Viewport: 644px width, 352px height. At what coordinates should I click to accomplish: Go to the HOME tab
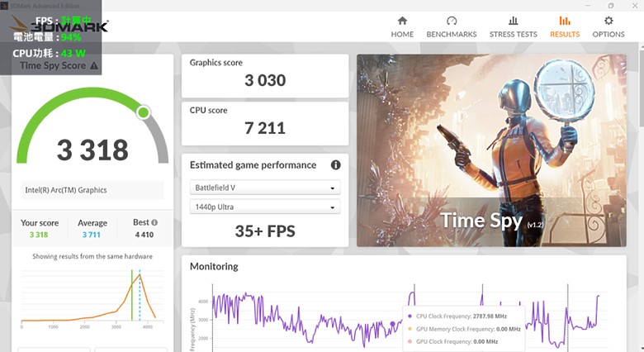pos(402,27)
